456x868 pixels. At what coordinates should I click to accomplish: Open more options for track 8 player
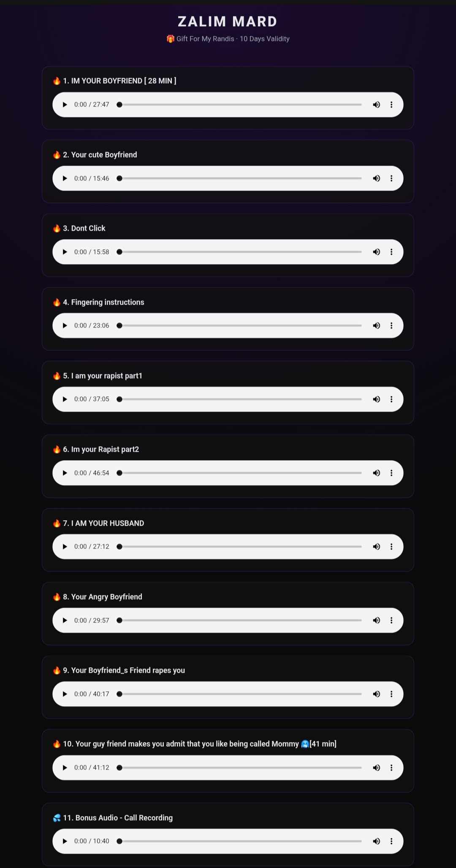click(391, 620)
